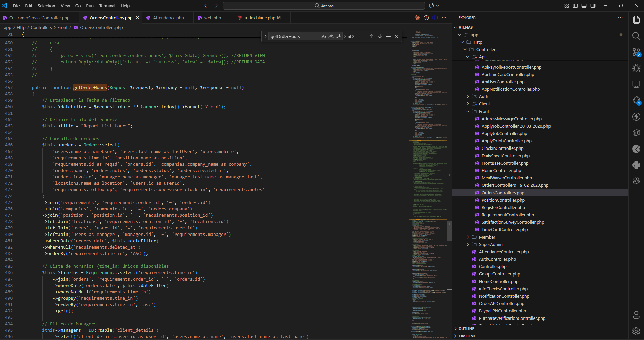Toggle Match Whole Word in find widget
644x340 pixels.
point(331,36)
